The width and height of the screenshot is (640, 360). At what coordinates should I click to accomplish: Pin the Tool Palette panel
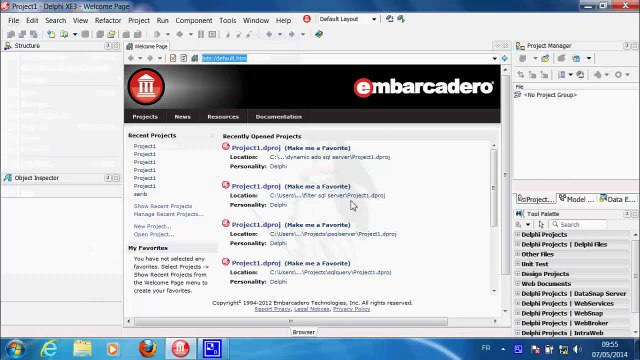(627, 214)
